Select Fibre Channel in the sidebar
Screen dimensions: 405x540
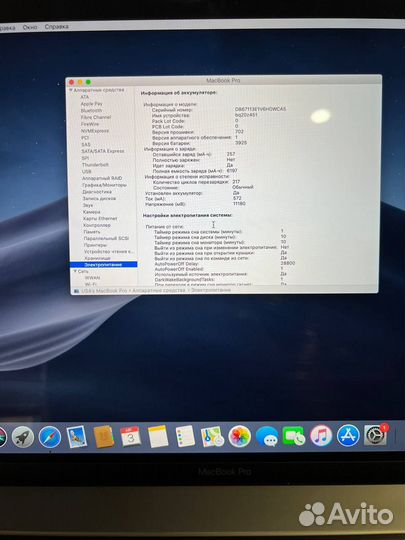[x=96, y=117]
